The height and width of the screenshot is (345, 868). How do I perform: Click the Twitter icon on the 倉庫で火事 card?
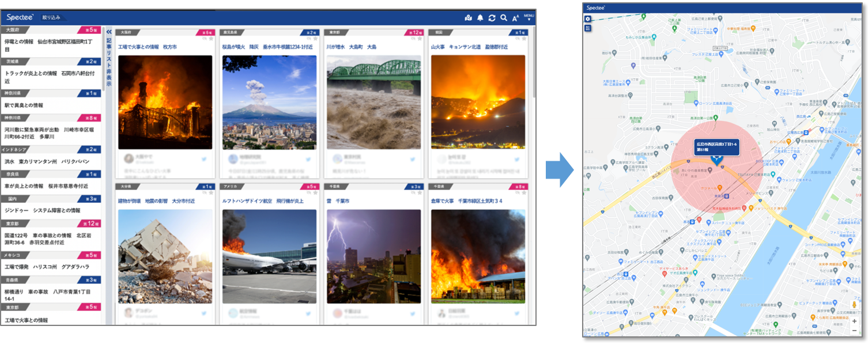(516, 313)
